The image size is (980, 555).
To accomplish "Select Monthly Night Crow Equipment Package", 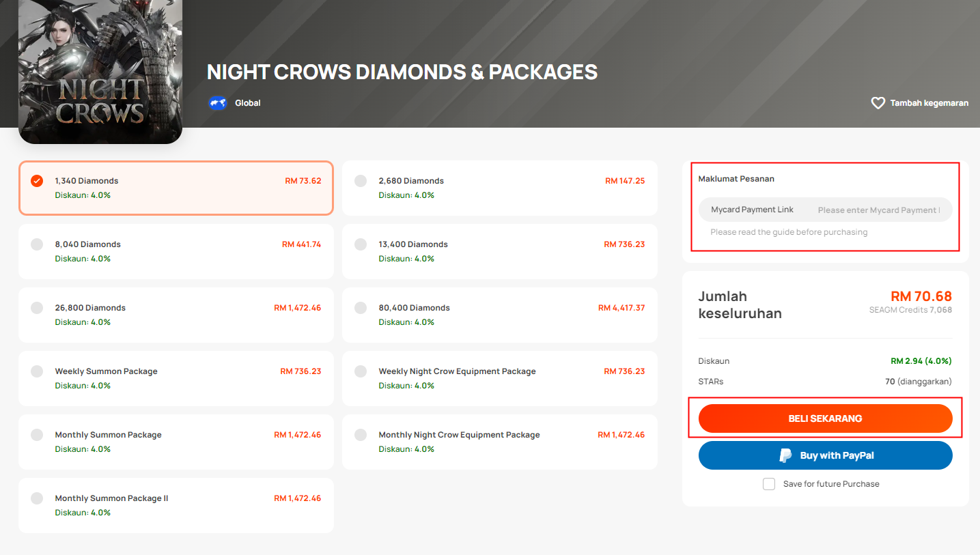I will click(x=499, y=442).
